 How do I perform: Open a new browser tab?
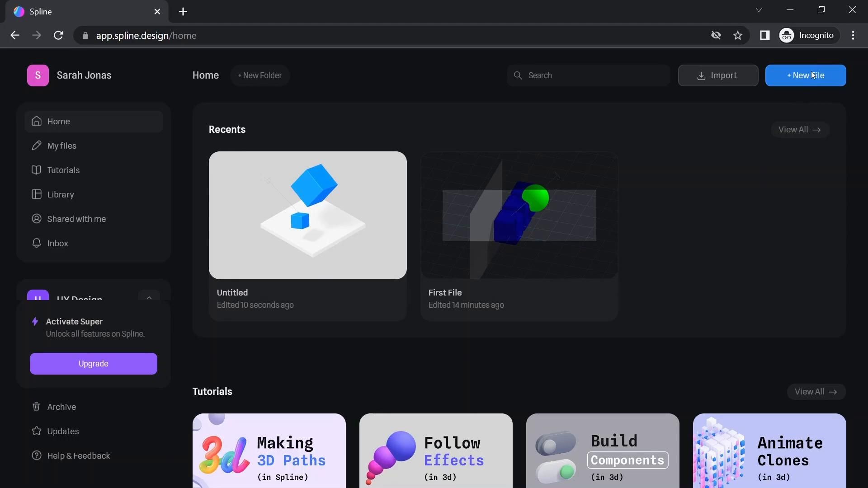click(x=183, y=12)
